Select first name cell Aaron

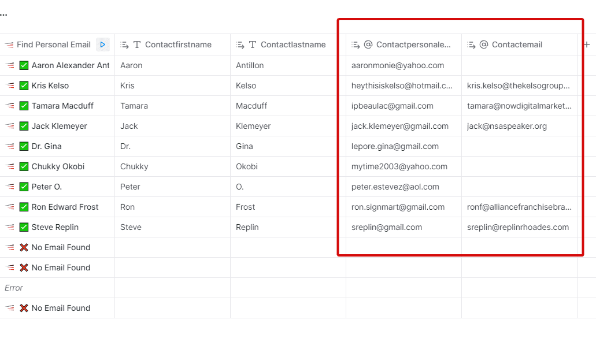173,65
